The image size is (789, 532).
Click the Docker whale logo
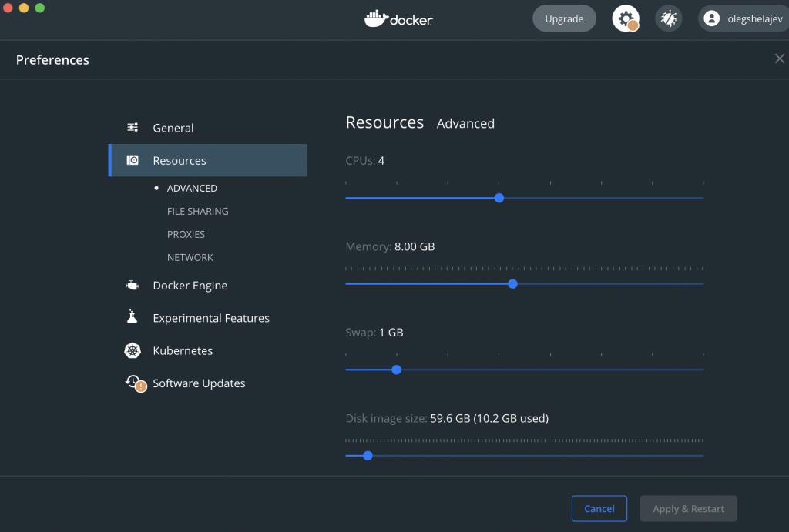pyautogui.click(x=376, y=18)
